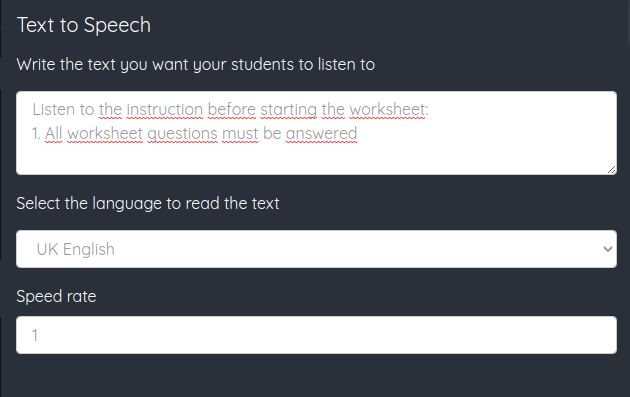Screen dimensions: 630x397
Task: Open the language dropdown chevron arrow
Action: click(x=608, y=249)
